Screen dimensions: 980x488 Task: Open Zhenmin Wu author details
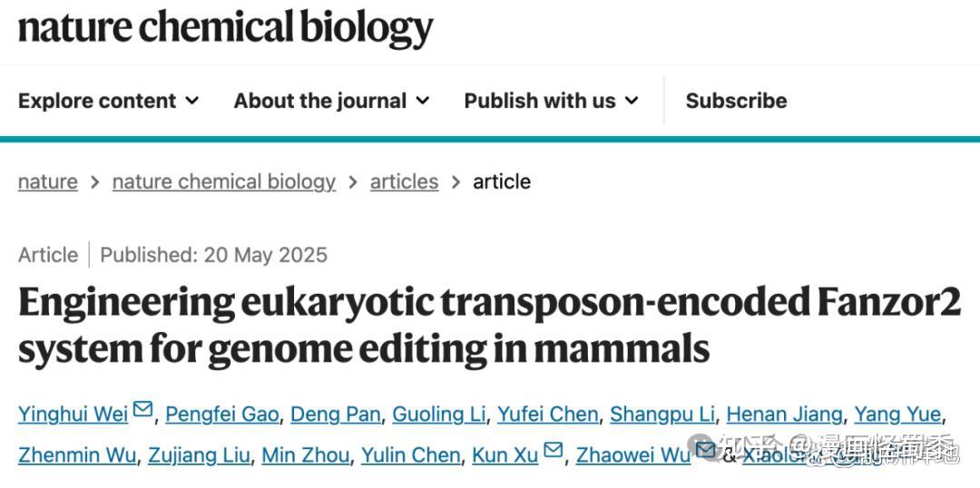click(x=77, y=454)
